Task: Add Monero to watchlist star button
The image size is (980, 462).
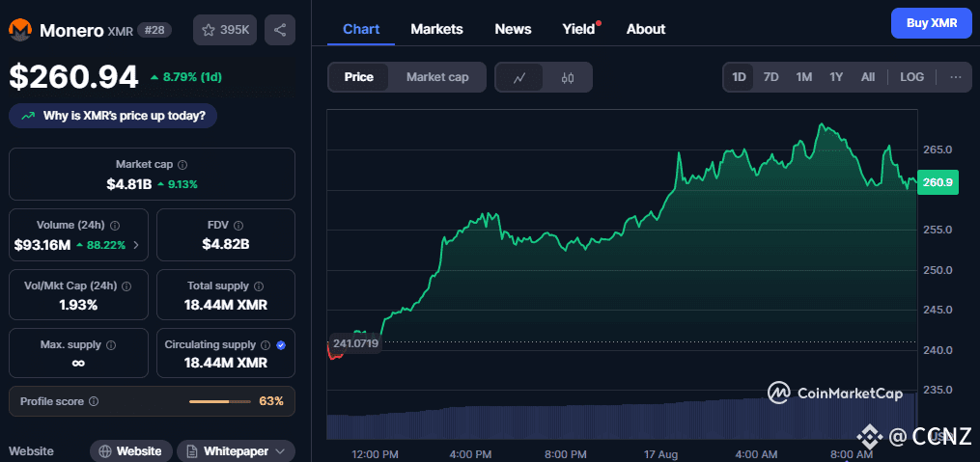Action: click(x=225, y=30)
